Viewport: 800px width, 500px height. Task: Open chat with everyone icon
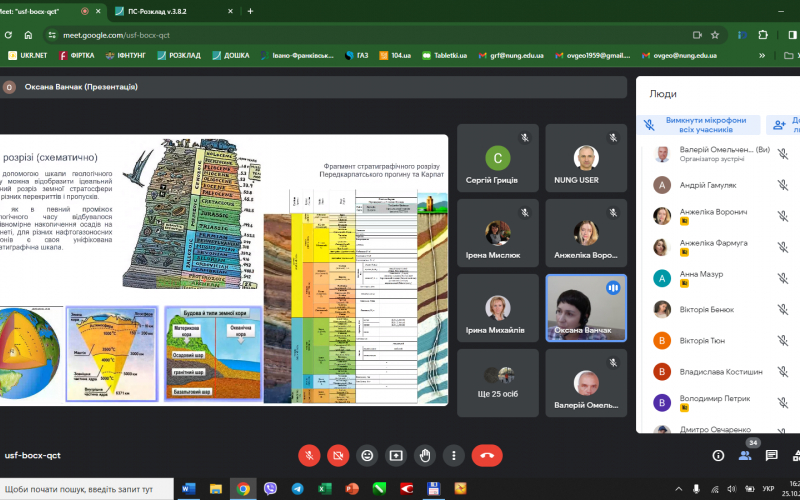[771, 455]
